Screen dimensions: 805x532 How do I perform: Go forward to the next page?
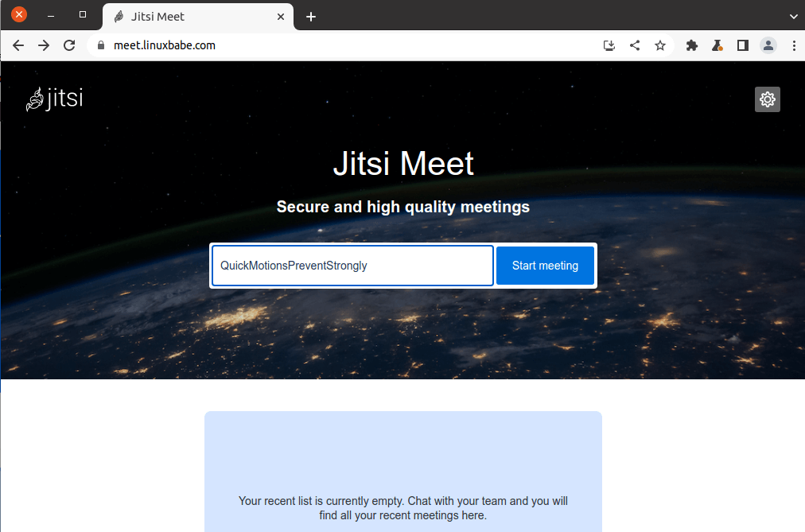tap(44, 45)
